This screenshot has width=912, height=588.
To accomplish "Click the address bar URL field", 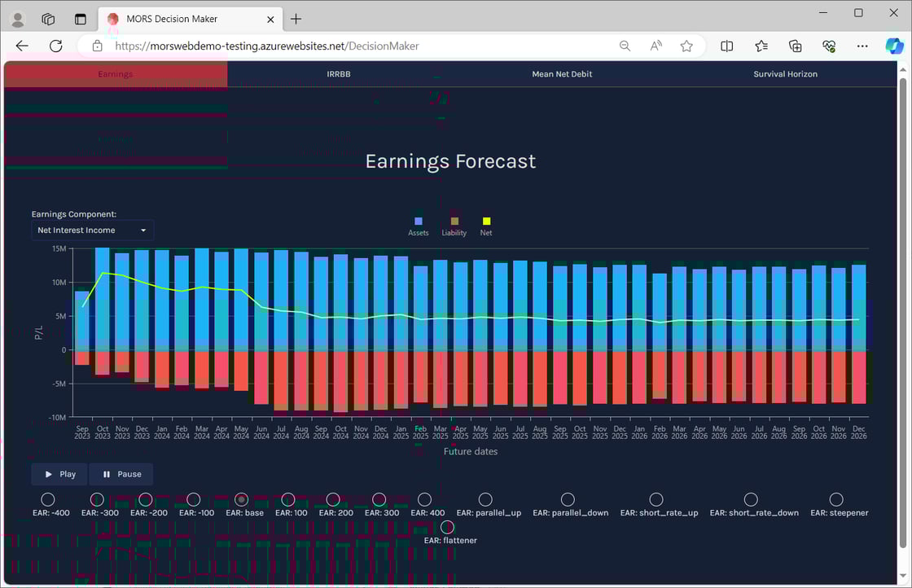I will [x=326, y=46].
